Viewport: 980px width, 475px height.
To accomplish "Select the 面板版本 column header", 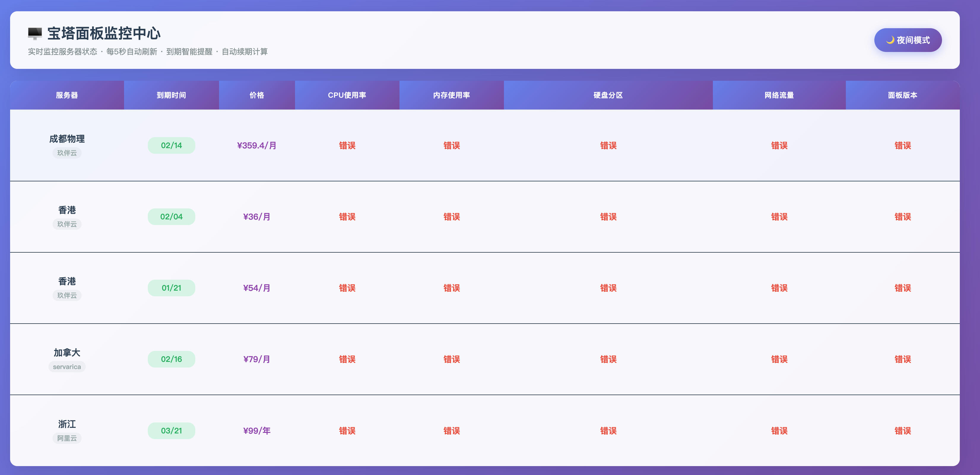I will (x=903, y=95).
